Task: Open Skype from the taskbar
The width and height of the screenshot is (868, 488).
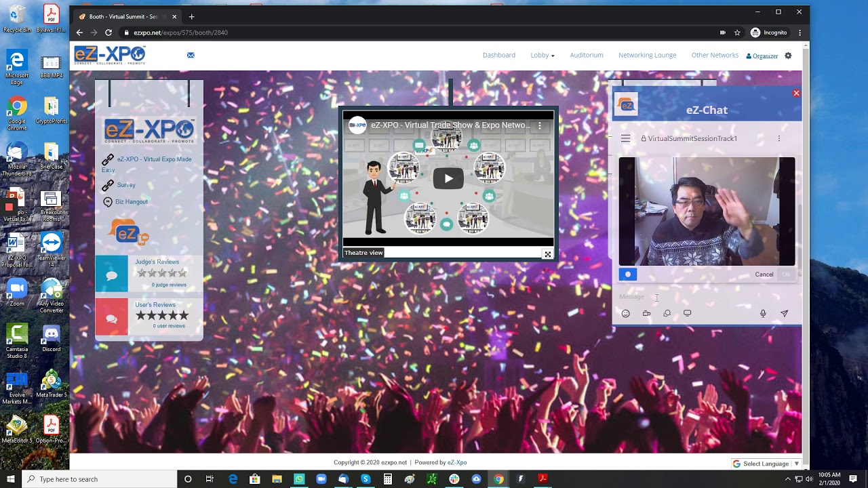Action: [366, 479]
